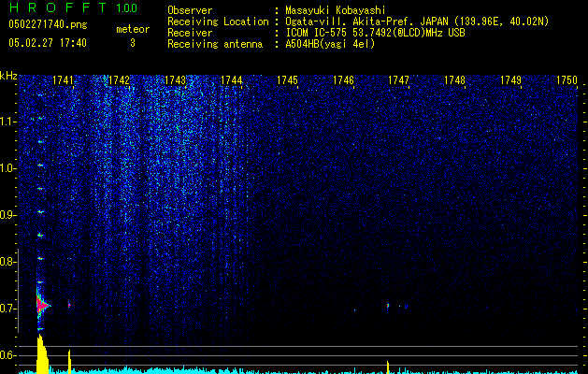Click the thin yellow intensity spike after 1741
Viewport: 588px width, 374px height.
[69, 362]
